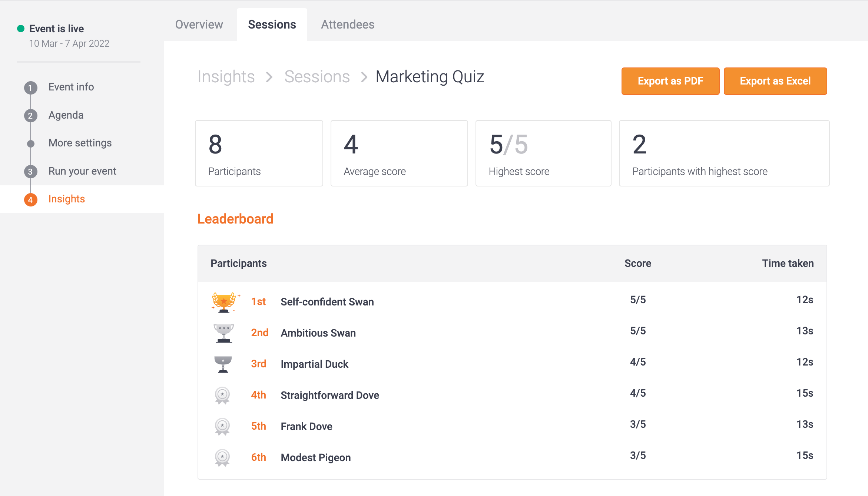Select the Insights breadcrumb link
Viewport: 868px width, 496px height.
[x=225, y=76]
